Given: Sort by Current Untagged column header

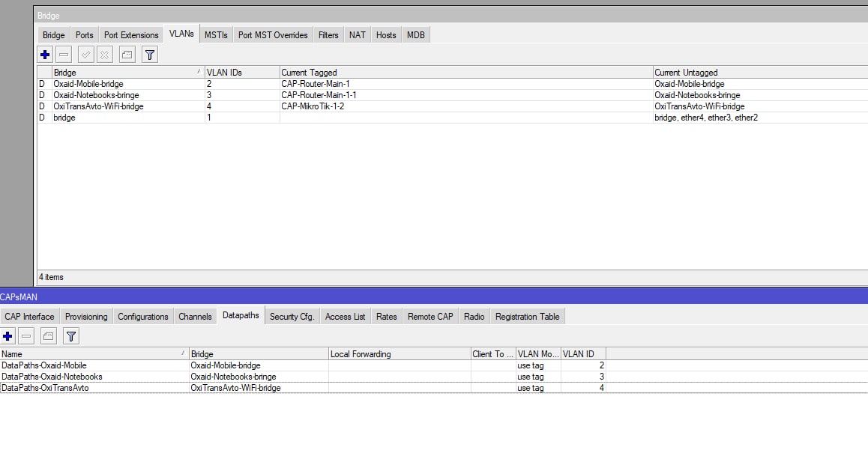Looking at the screenshot, I should pos(760,73).
